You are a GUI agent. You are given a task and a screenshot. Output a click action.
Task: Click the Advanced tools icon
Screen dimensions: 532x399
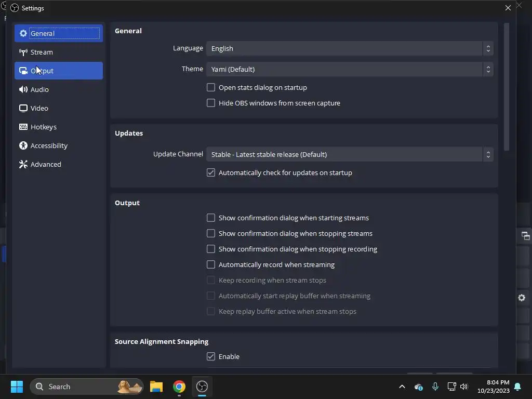(23, 164)
